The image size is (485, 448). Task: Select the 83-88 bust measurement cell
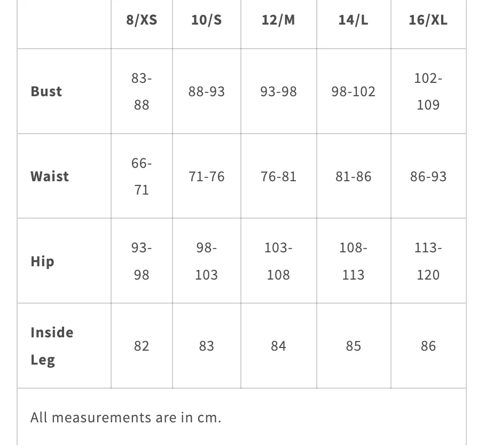[x=142, y=91]
